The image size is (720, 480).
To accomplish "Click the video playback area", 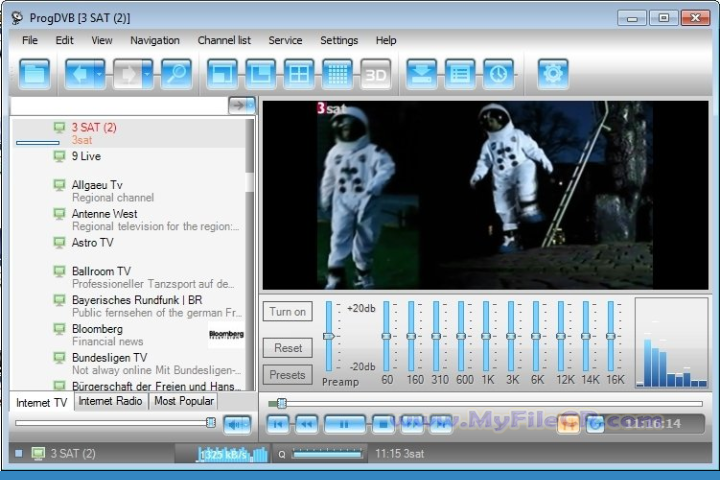I will click(x=485, y=195).
